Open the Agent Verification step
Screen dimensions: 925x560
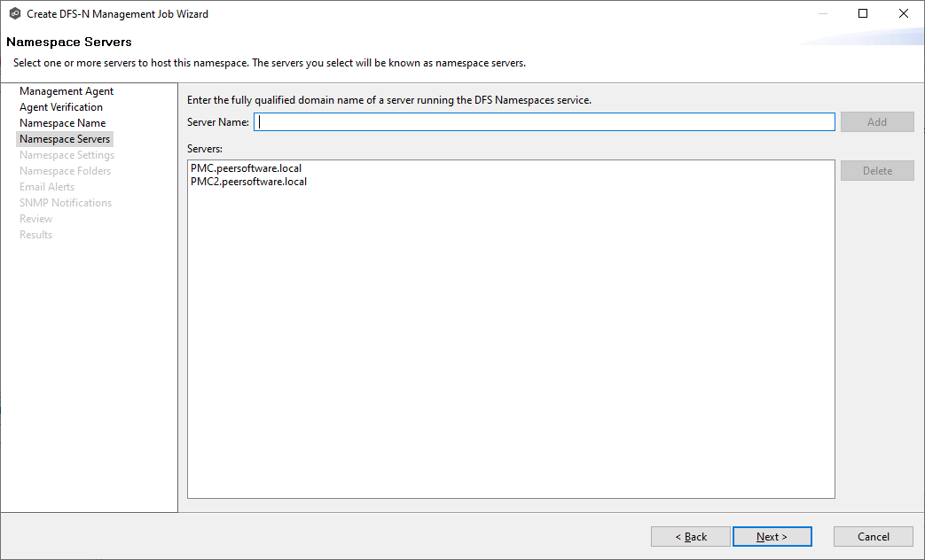61,107
